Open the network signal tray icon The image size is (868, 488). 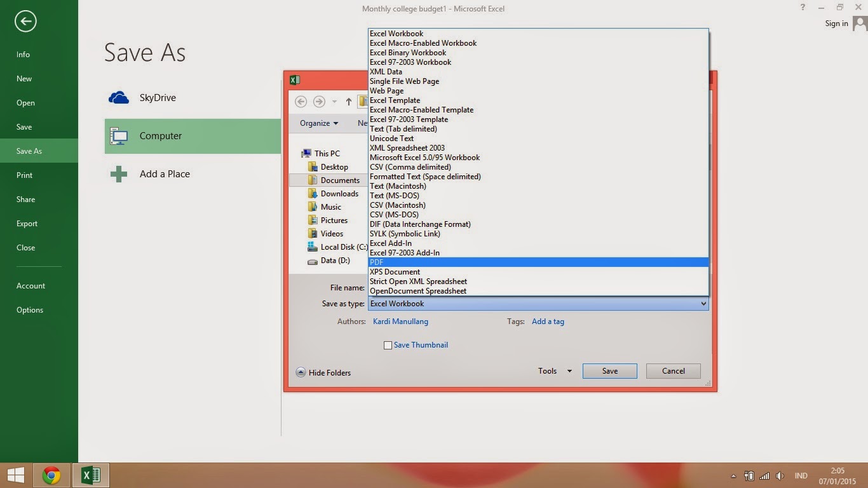click(764, 476)
